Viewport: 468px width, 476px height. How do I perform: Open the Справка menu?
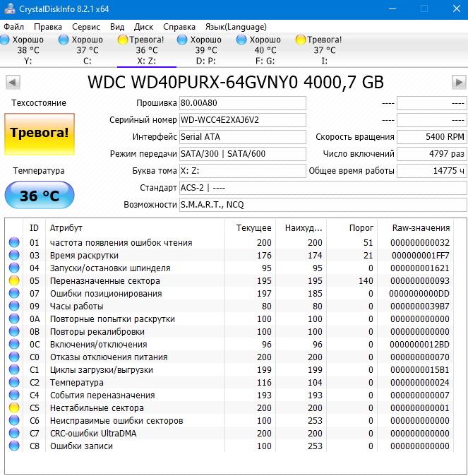179,27
